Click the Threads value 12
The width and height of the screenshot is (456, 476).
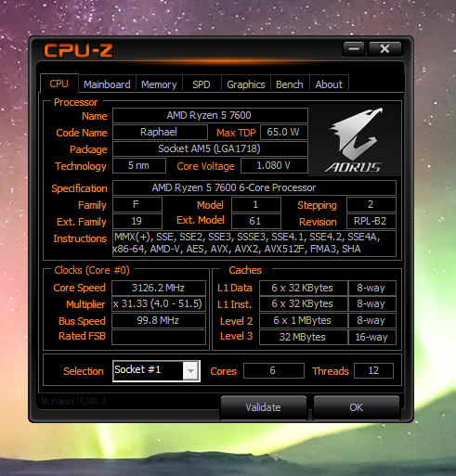tap(373, 370)
